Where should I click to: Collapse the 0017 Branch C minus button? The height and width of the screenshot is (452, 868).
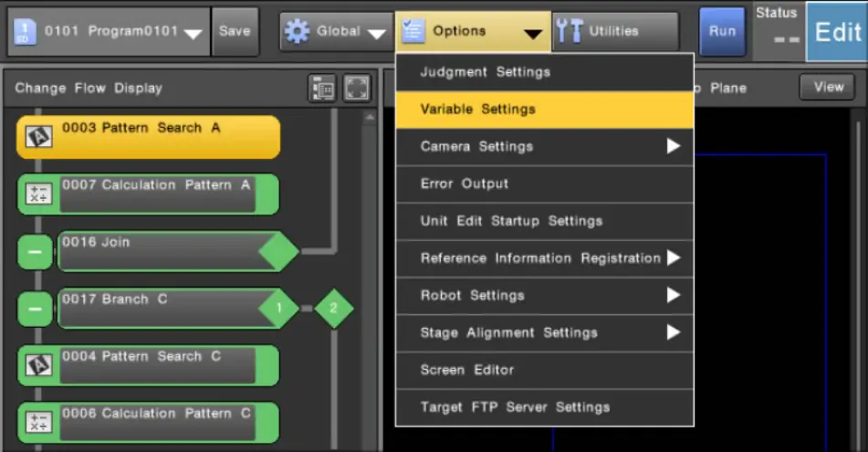[35, 309]
